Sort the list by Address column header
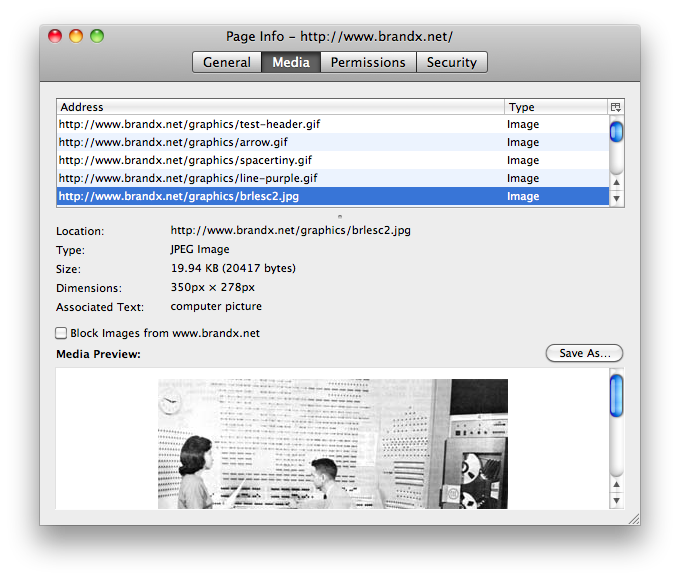This screenshot has height=580, width=680. click(280, 107)
